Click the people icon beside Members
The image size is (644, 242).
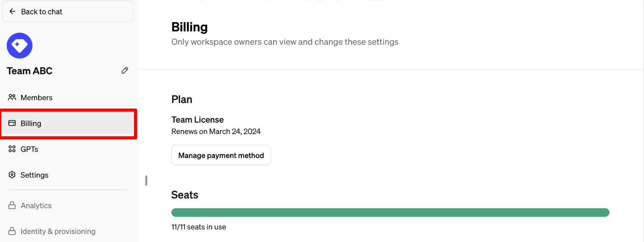(12, 97)
